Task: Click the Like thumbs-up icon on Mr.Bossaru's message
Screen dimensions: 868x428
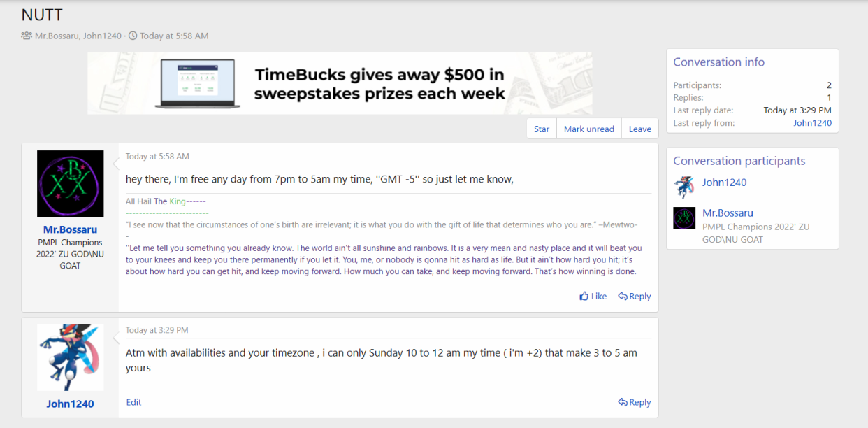Action: [584, 297]
